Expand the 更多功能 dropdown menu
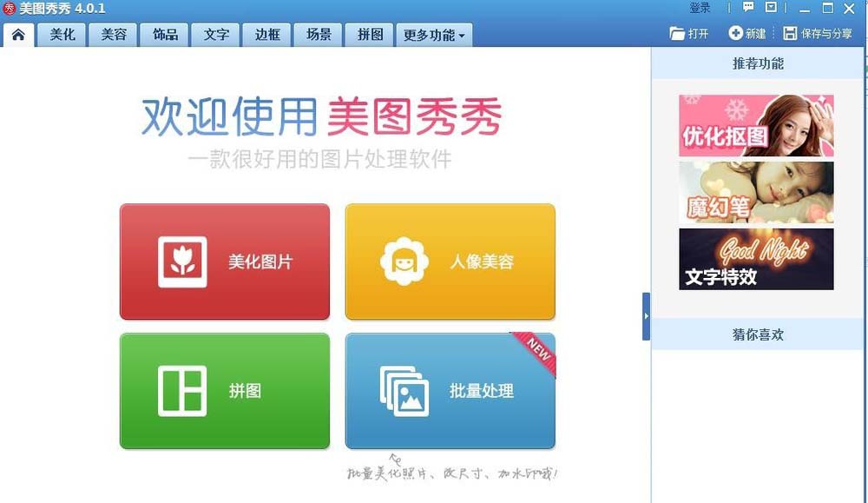868x503 pixels. point(434,35)
